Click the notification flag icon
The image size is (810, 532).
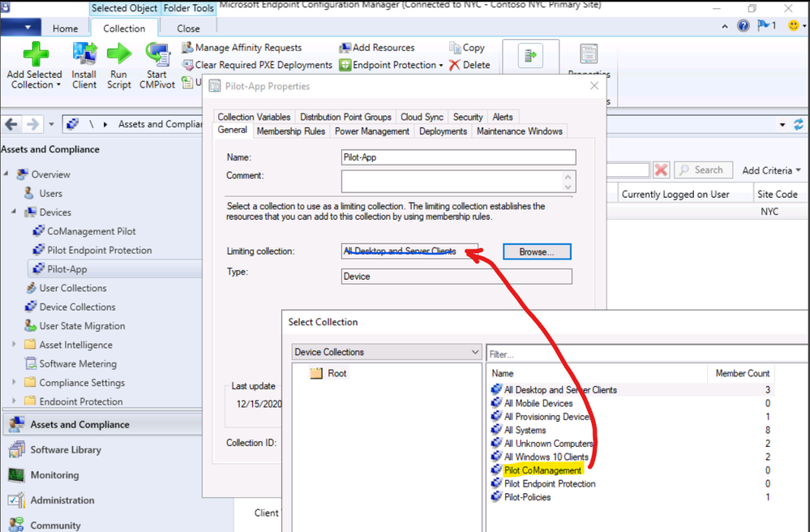[762, 25]
